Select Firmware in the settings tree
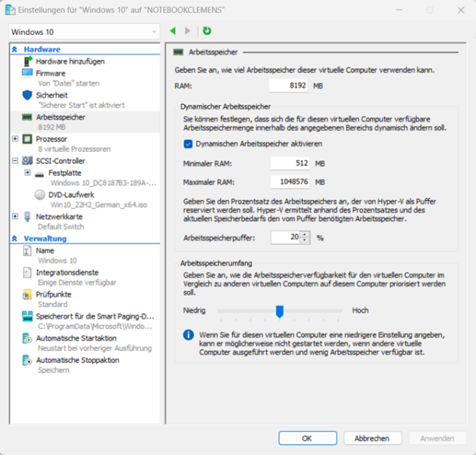476x455 pixels. [x=51, y=74]
